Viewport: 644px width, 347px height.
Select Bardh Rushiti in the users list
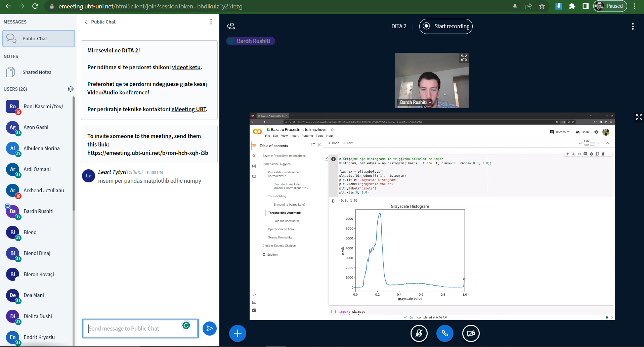(x=38, y=211)
